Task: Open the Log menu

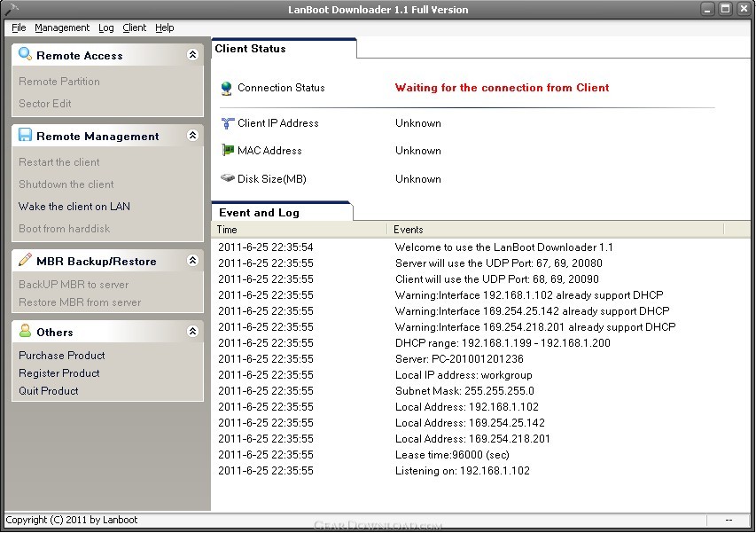Action: (106, 27)
